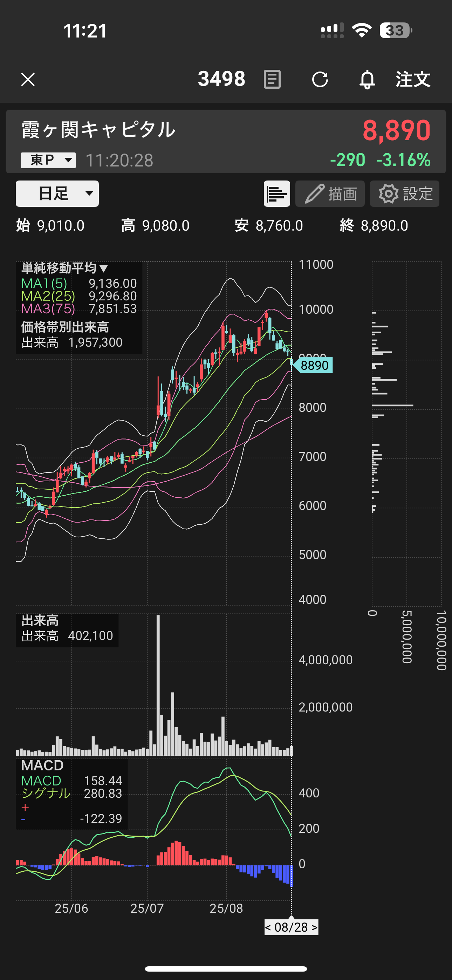
Task: Select the 8890 current price tag
Action: (x=313, y=365)
